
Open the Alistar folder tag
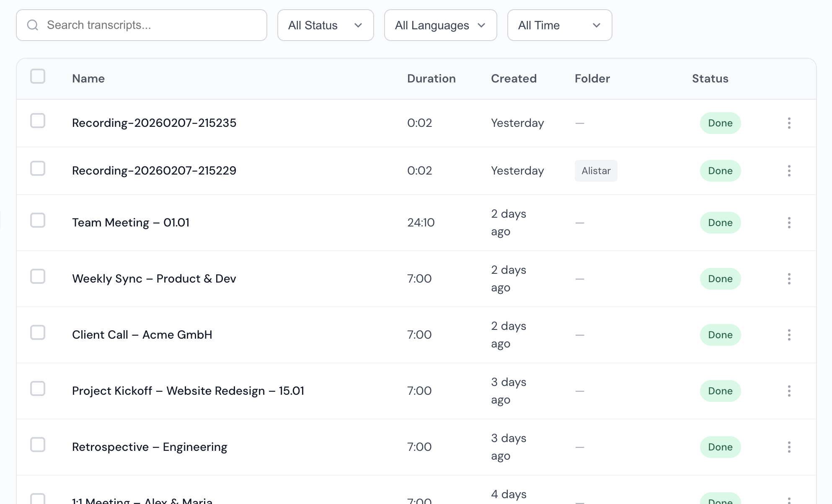pos(596,170)
